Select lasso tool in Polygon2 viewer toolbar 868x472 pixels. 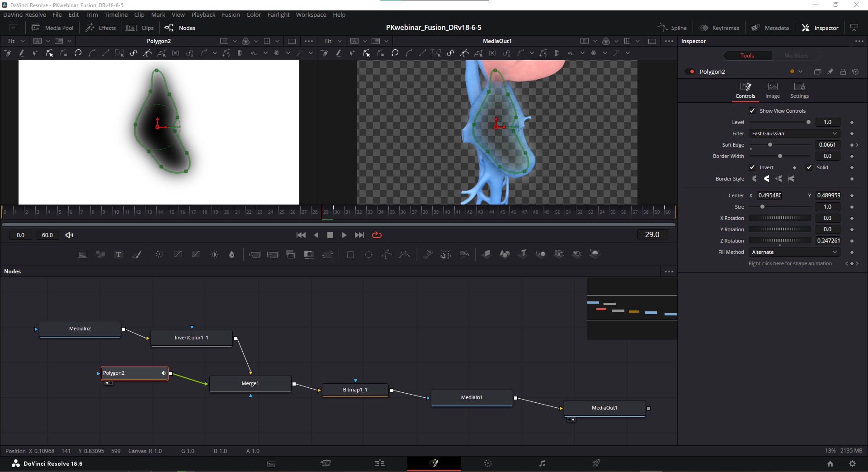point(78,53)
